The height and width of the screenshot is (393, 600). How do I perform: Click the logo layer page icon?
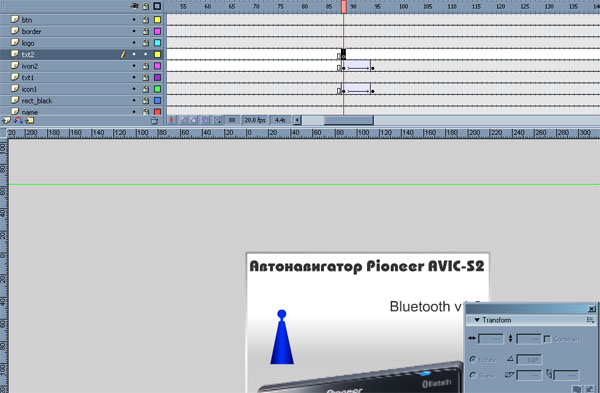pyautogui.click(x=15, y=42)
